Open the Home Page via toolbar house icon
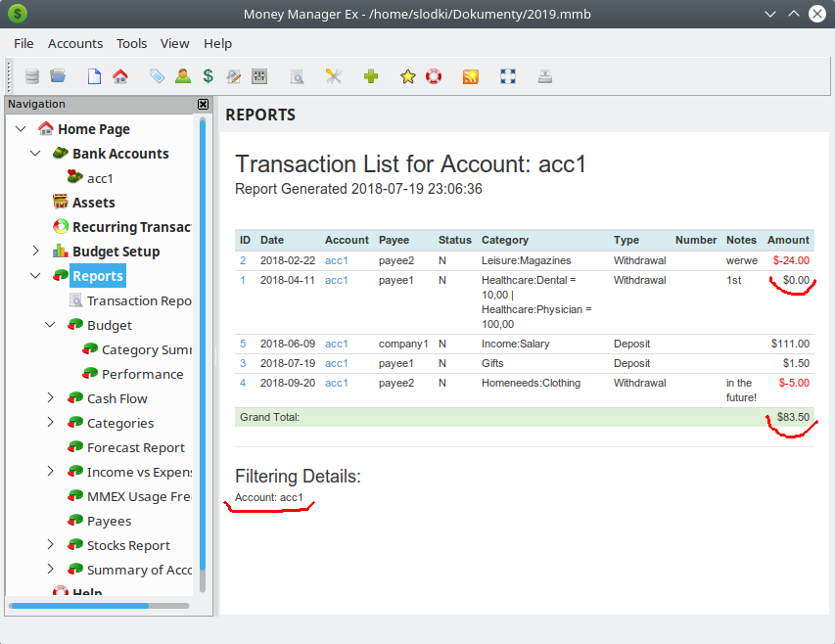The width and height of the screenshot is (835, 644). pyautogui.click(x=121, y=76)
